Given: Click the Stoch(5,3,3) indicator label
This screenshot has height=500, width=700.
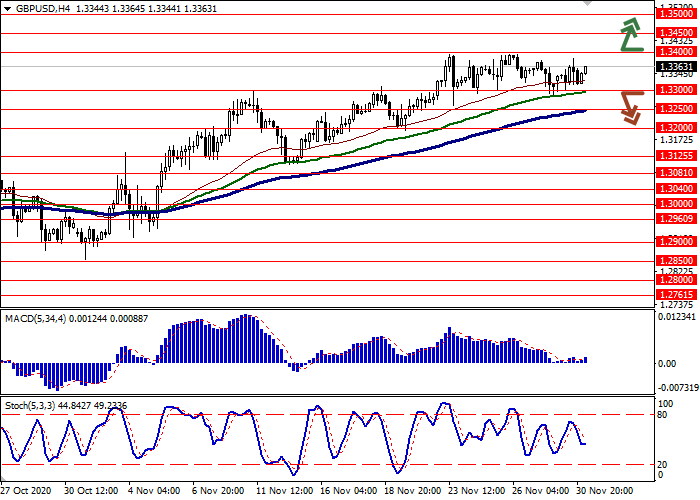Looking at the screenshot, I should 30,406.
